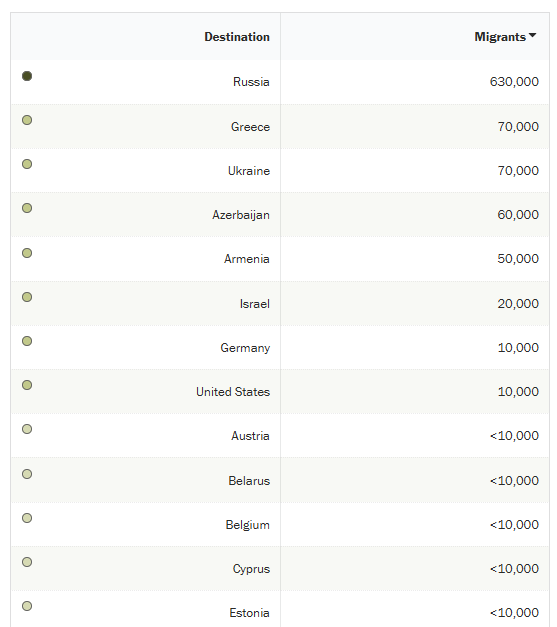Select the Israel row dot marker

(27, 297)
